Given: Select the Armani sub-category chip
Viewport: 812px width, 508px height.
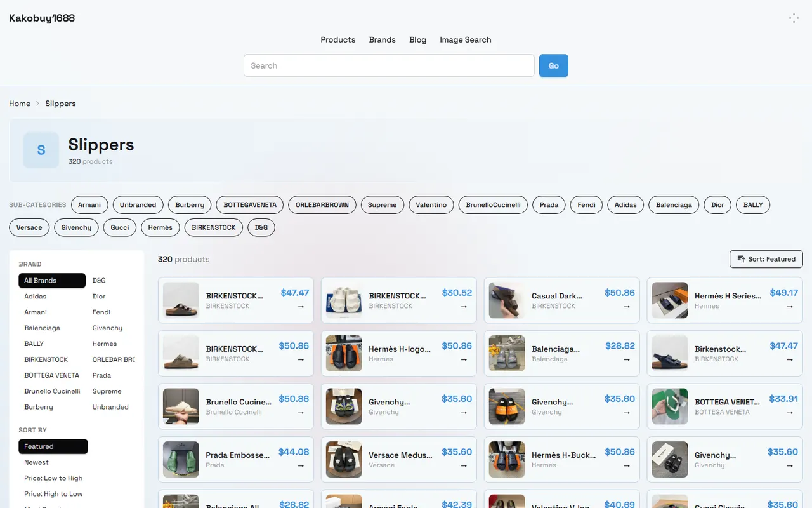Looking at the screenshot, I should tap(89, 205).
